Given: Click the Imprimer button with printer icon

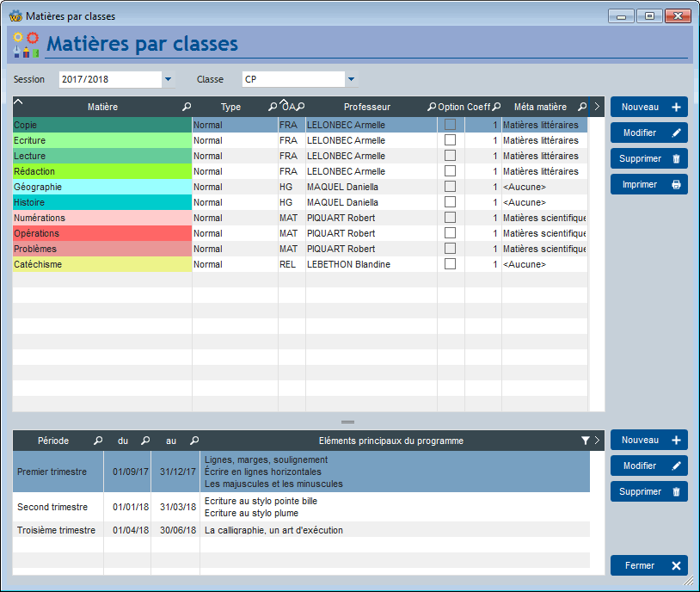Looking at the screenshot, I should [x=648, y=184].
